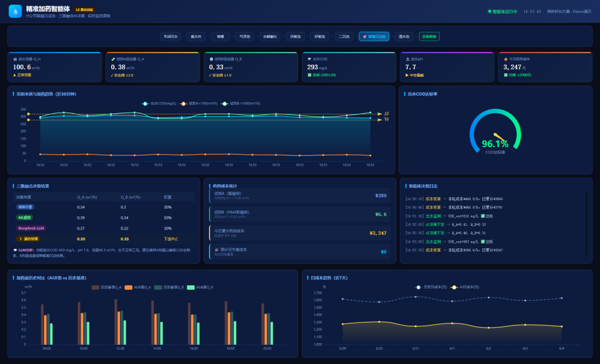Open the 清水池 process stage
The image size is (600, 364).
[404, 37]
